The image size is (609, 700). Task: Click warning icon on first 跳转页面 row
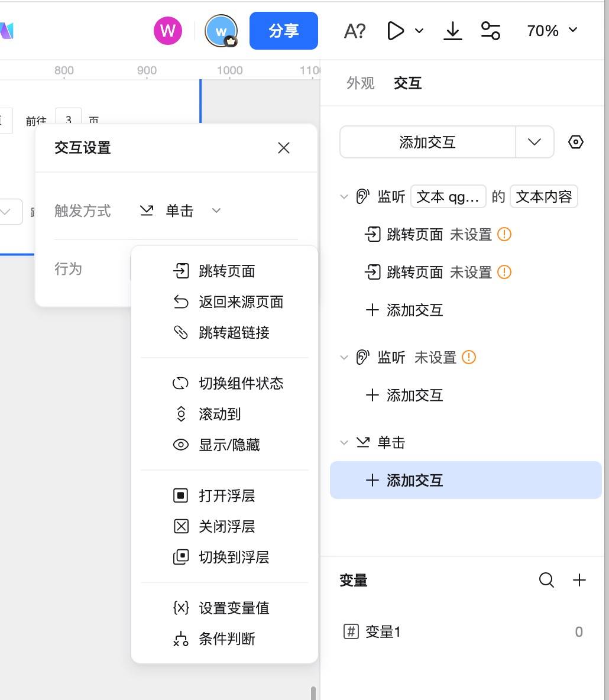click(x=504, y=234)
